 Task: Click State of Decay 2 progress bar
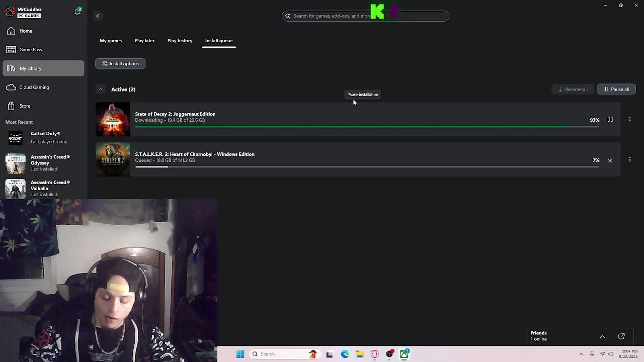click(367, 126)
